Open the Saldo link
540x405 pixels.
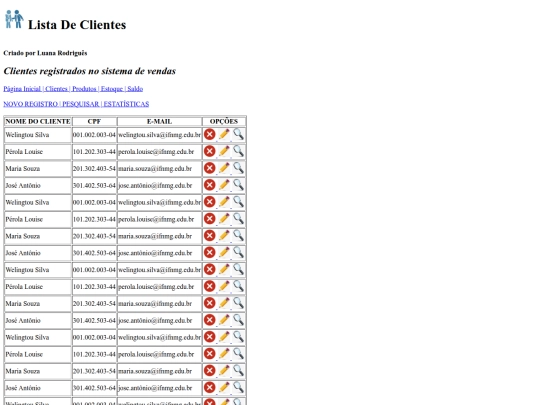pyautogui.click(x=135, y=89)
